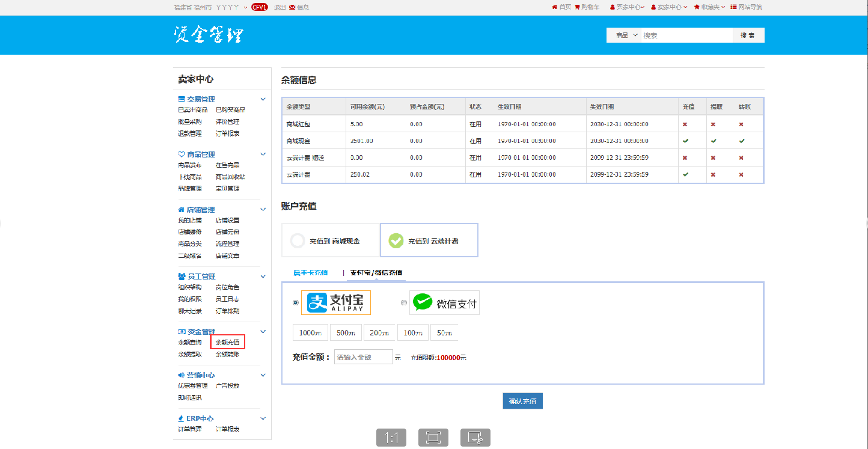Open the 卖家中心 top menu
The width and height of the screenshot is (868, 449).
coord(668,7)
